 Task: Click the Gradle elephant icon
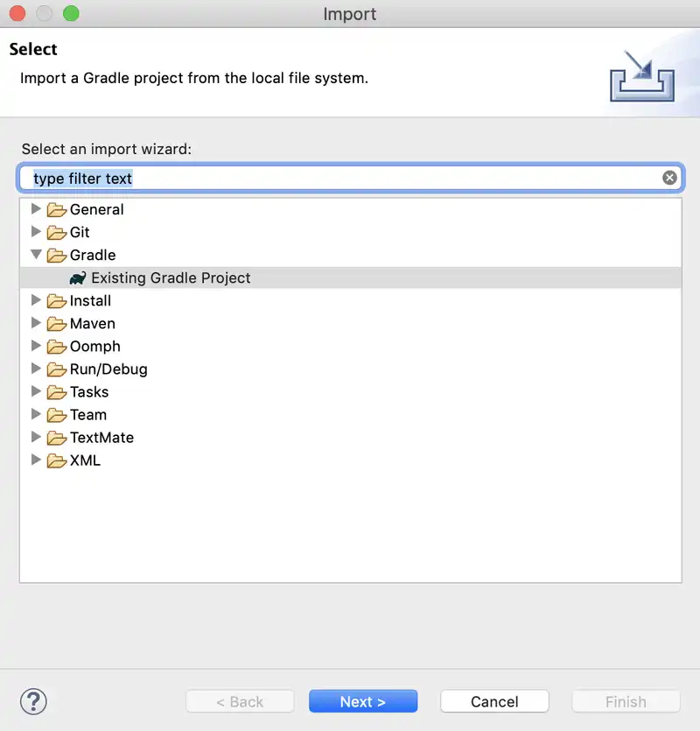(78, 278)
